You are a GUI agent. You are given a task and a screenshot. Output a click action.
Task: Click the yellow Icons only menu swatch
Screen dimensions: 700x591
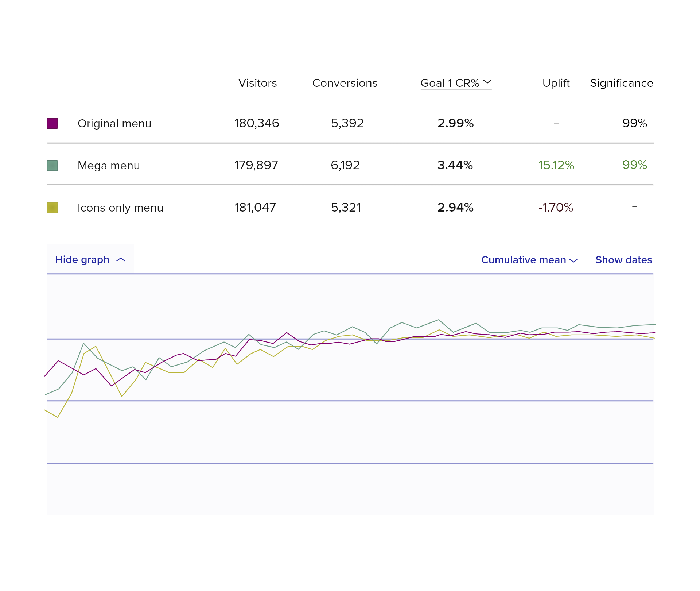[52, 208]
